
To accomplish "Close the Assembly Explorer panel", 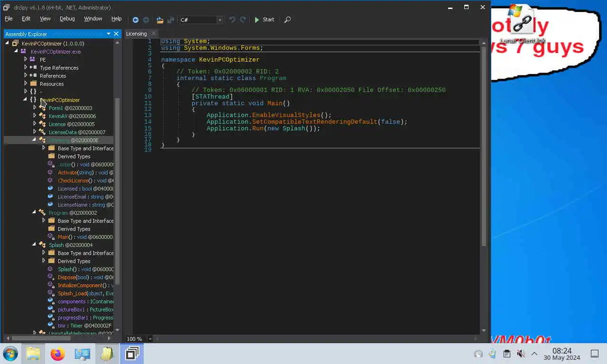I will point(116,34).
